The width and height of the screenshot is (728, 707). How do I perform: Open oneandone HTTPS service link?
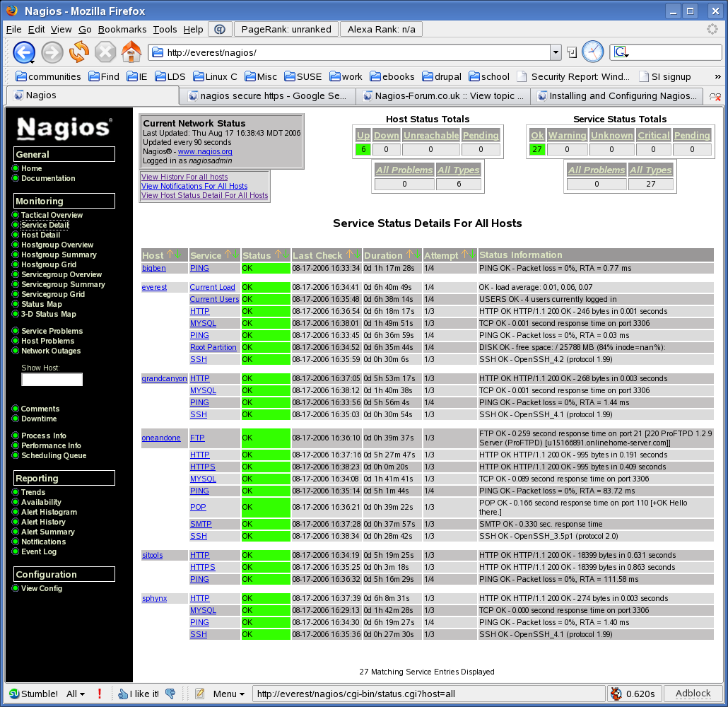point(202,467)
